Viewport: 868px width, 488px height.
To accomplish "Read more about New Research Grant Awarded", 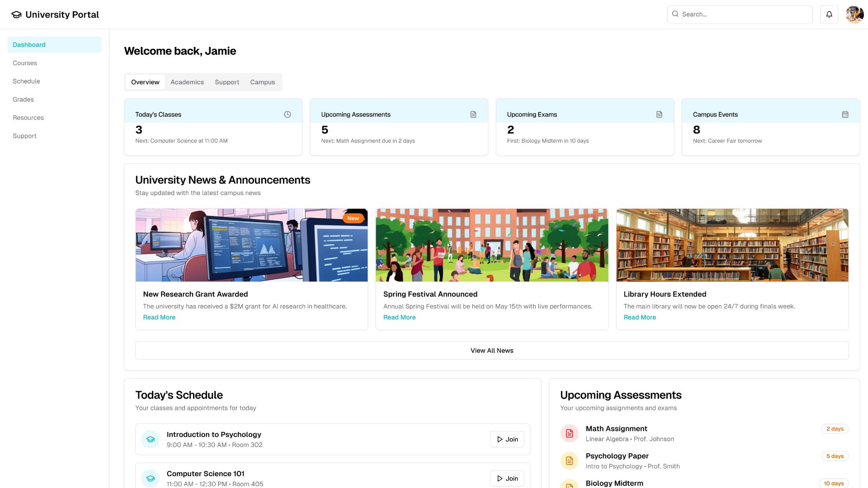I will point(159,317).
